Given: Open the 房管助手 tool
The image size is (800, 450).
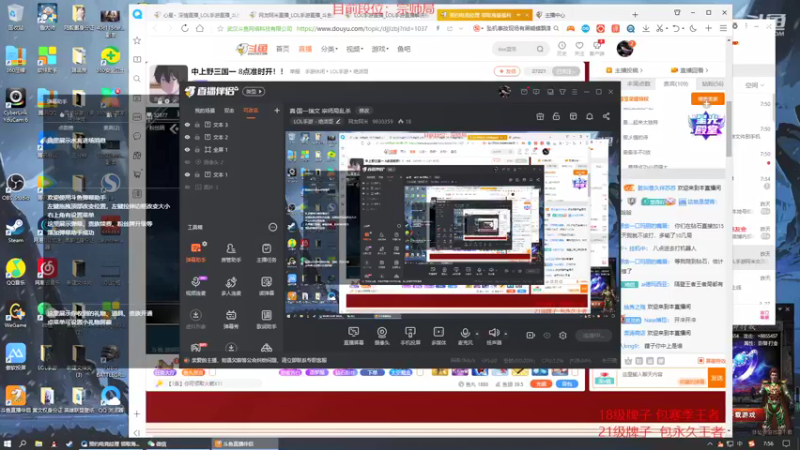Looking at the screenshot, I should 231,253.
